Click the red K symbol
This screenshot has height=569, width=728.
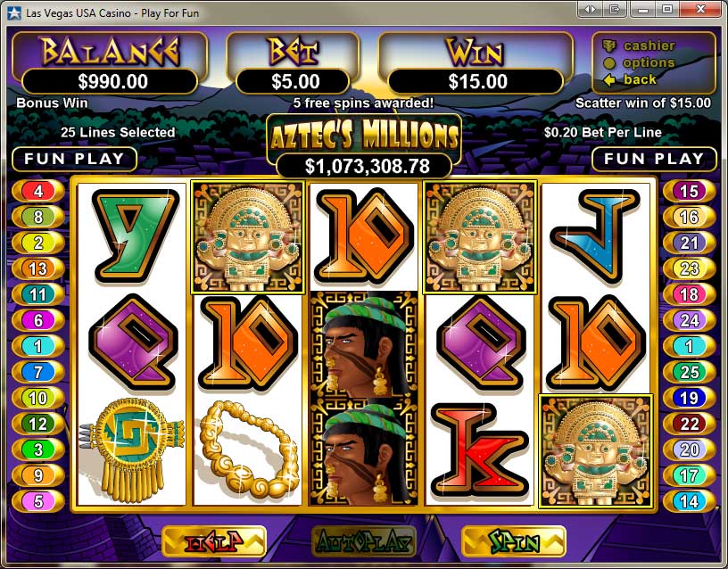480,450
